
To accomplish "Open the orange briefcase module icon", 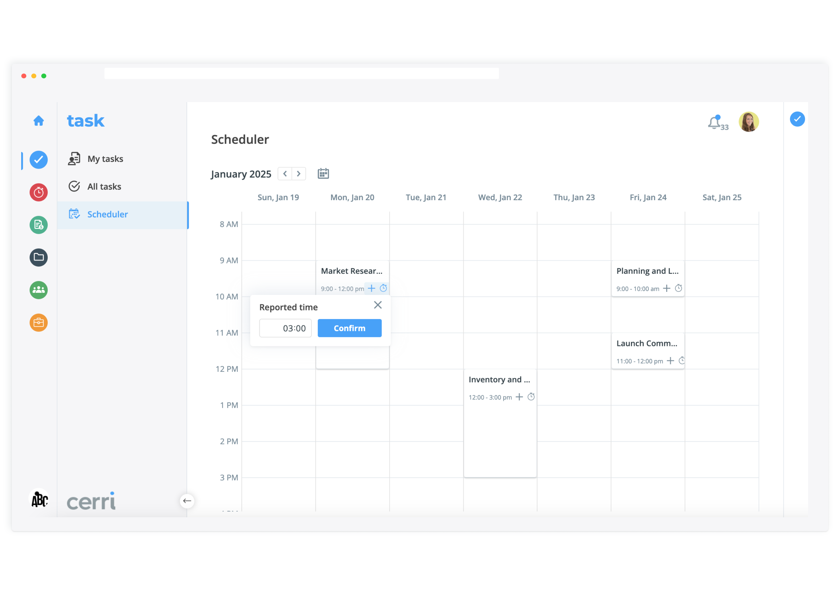I will coord(39,322).
